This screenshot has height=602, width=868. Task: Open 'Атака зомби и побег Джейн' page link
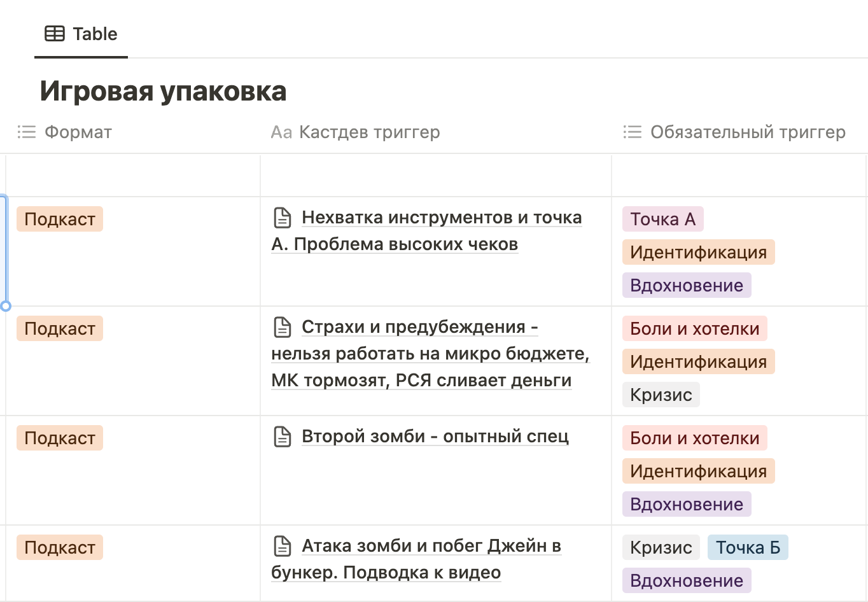(x=431, y=546)
